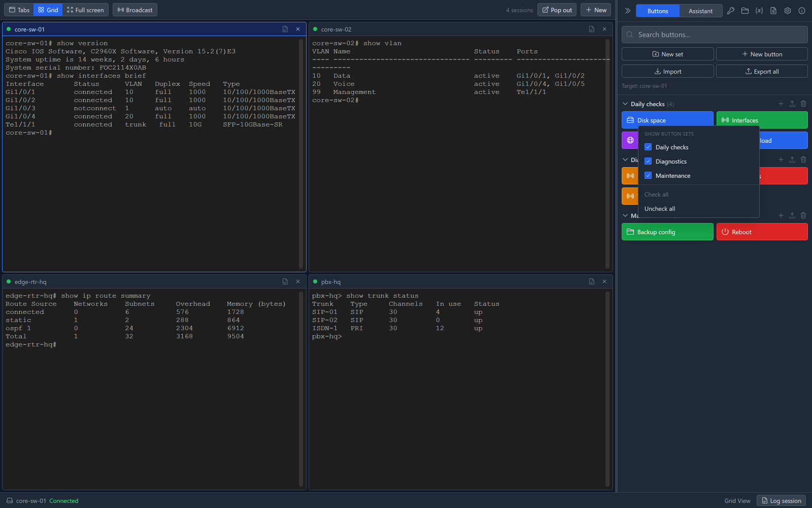Screen dimensions: 812x508
Task: Collapse the side panel with double chevron
Action: pyautogui.click(x=628, y=11)
